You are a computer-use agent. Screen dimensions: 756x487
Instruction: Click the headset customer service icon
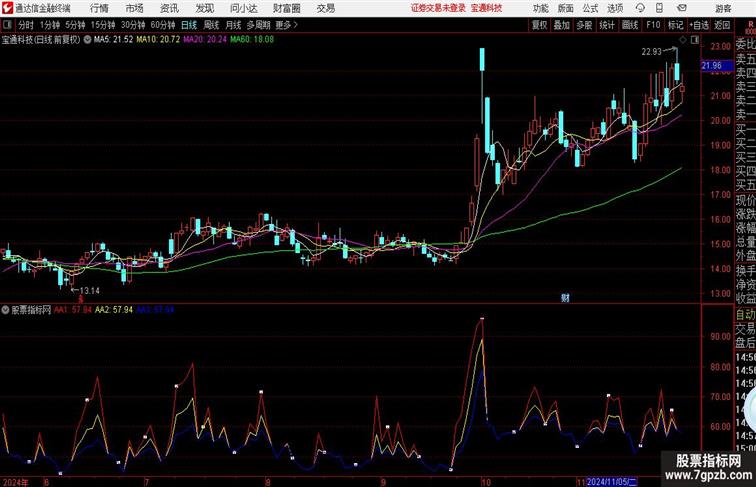click(640, 8)
